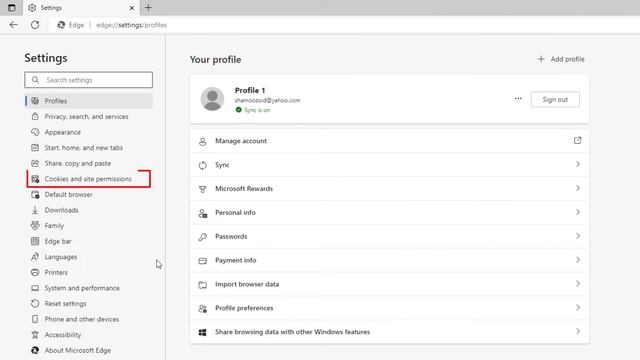Click the Manage account person icon
Image resolution: width=640 pixels, height=360 pixels.
203,142
